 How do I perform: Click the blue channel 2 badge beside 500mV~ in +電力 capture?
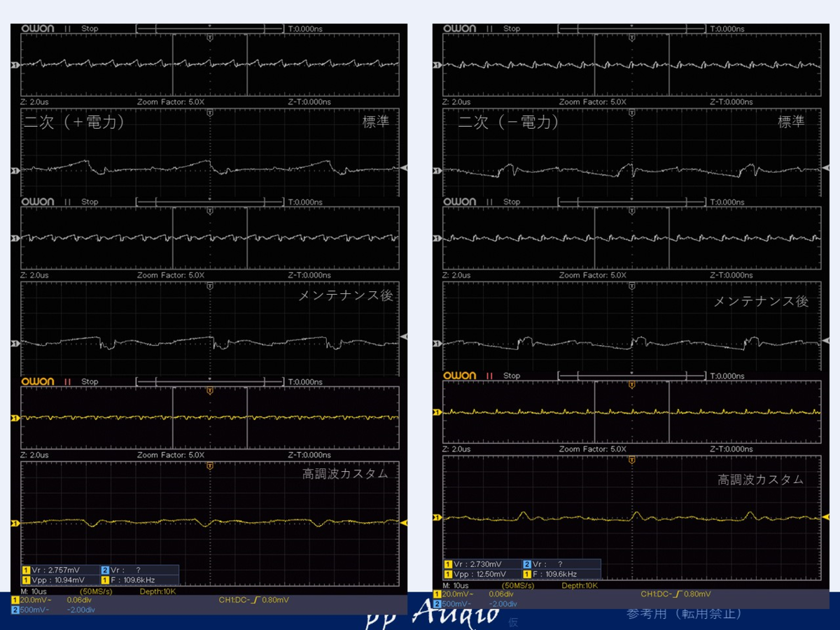pos(15,610)
